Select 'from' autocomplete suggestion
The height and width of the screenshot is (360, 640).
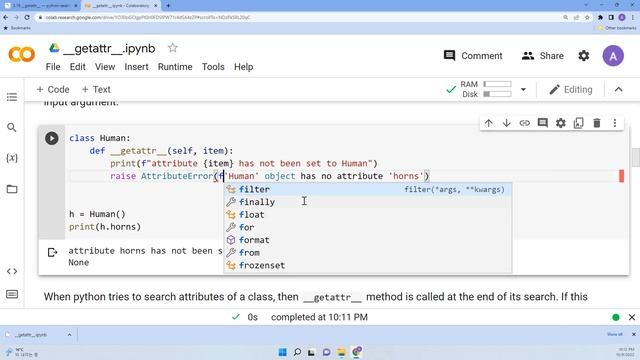(368, 253)
